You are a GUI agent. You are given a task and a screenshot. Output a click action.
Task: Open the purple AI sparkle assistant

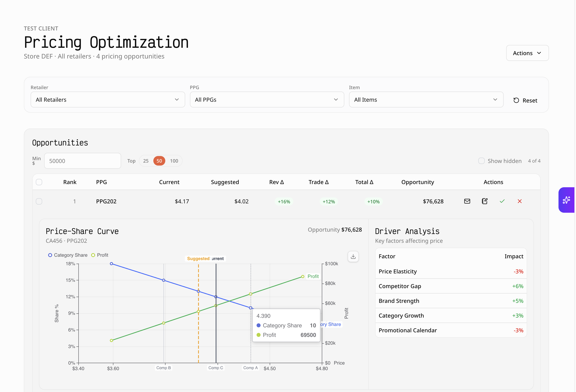point(566,200)
